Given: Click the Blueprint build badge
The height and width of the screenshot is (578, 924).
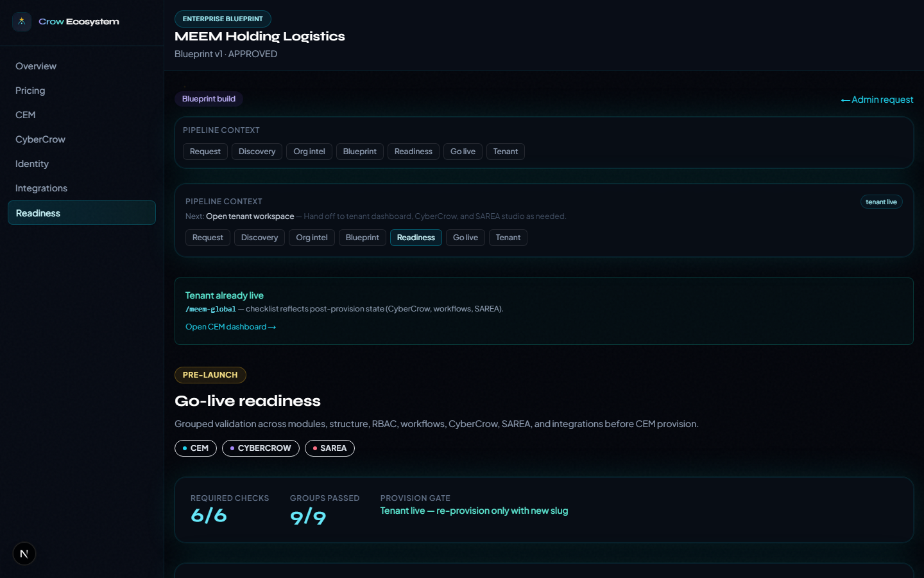Looking at the screenshot, I should [209, 99].
